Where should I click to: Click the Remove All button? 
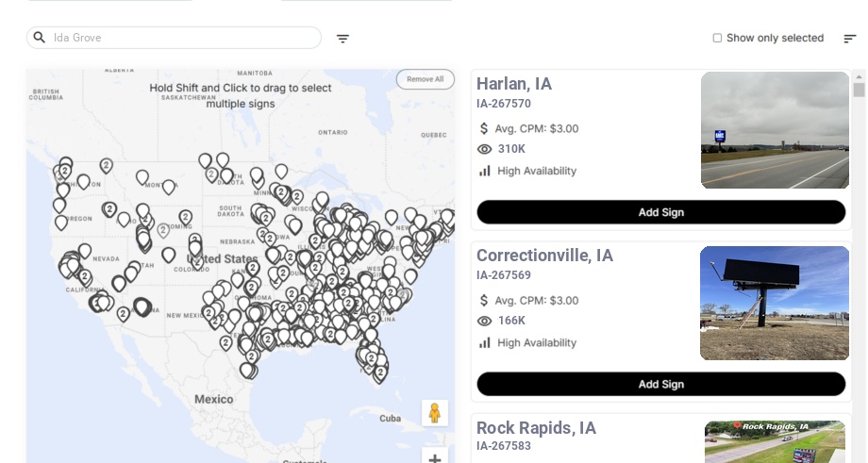tap(425, 79)
